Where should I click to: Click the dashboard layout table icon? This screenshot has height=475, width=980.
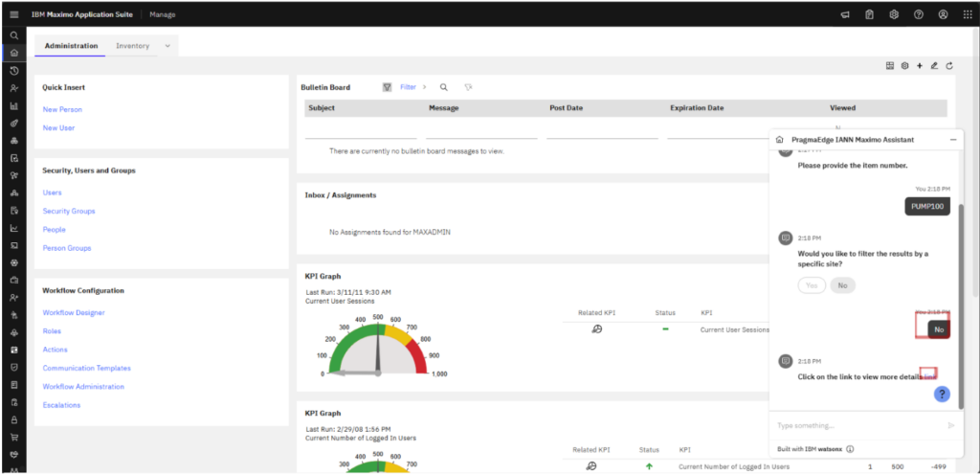(889, 66)
